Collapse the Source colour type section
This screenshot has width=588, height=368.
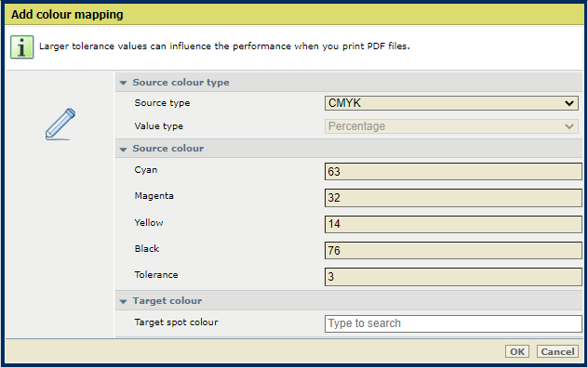[123, 83]
